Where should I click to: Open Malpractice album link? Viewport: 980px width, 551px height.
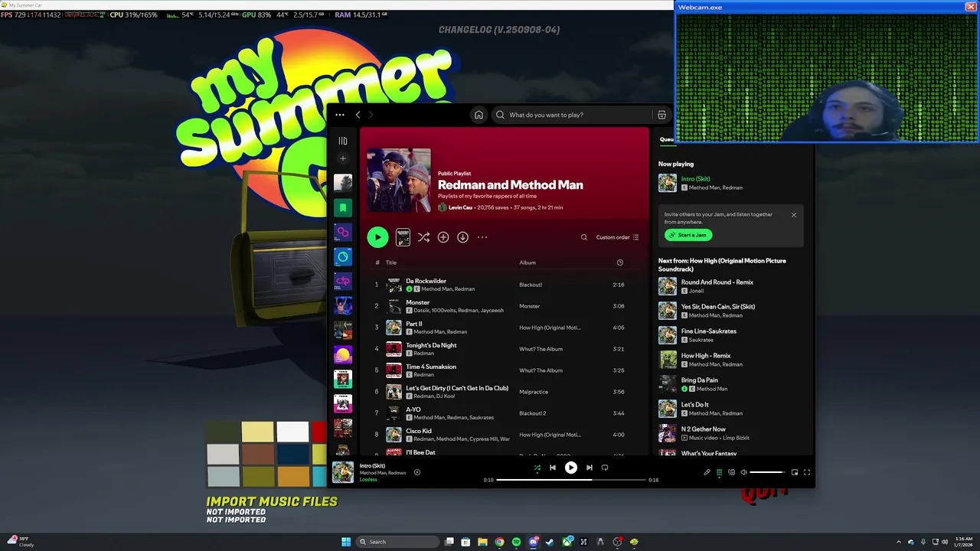534,392
